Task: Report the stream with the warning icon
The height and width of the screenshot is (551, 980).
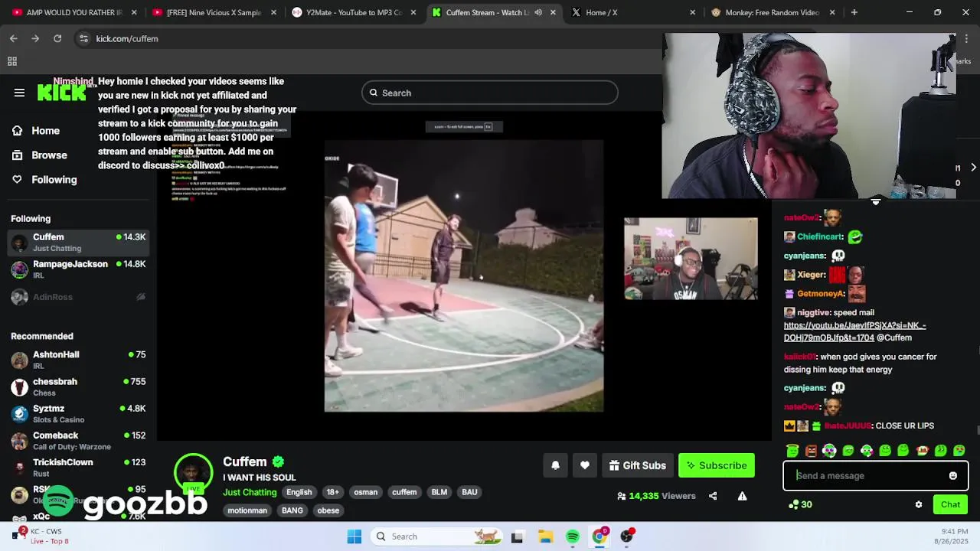Action: tap(742, 496)
